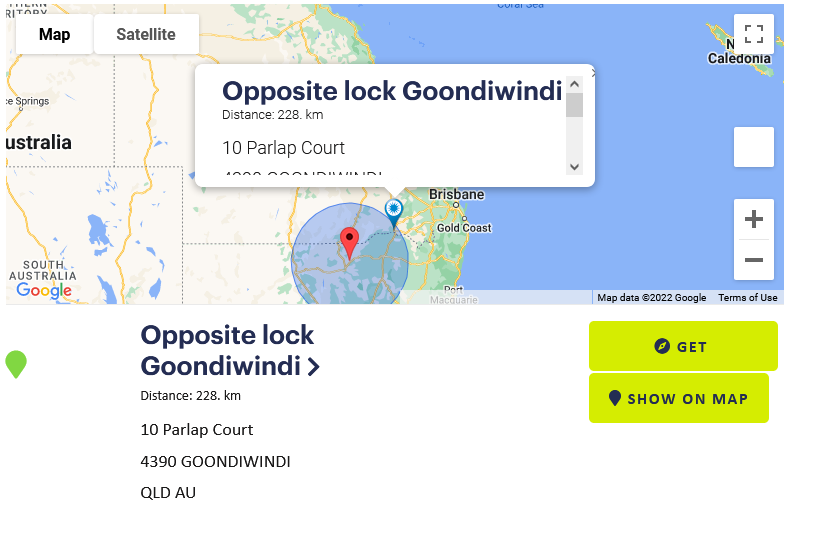
Task: Switch to Satellite map view
Action: (x=146, y=34)
